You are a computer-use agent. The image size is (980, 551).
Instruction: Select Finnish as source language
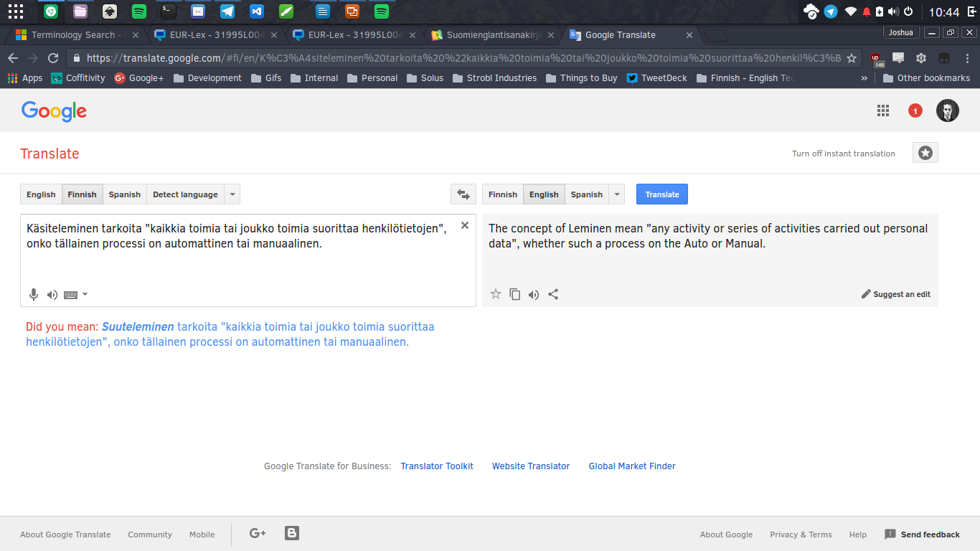tap(82, 194)
